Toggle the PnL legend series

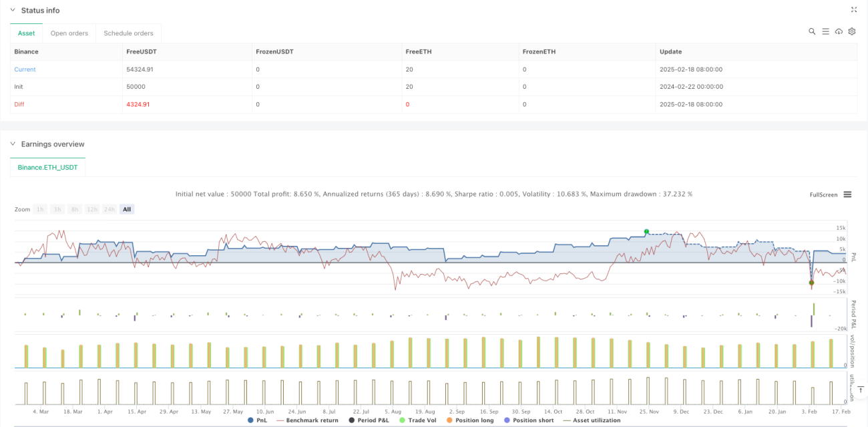pyautogui.click(x=258, y=420)
